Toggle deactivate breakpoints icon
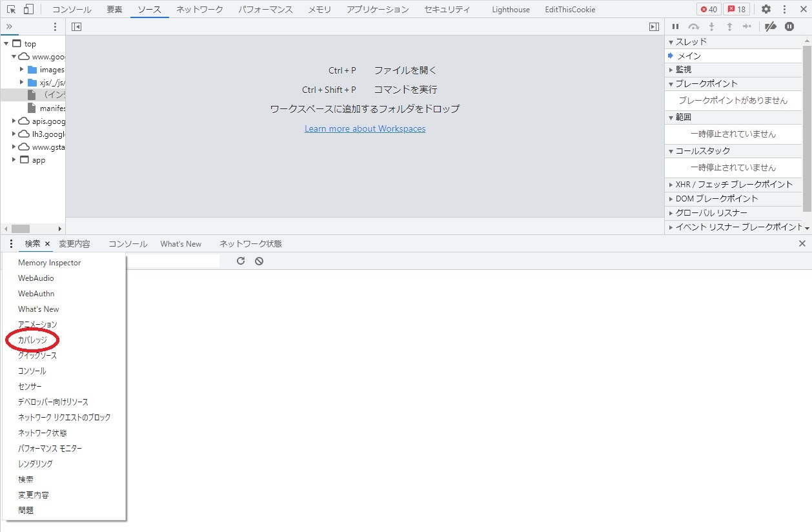This screenshot has width=812, height=532. [770, 26]
